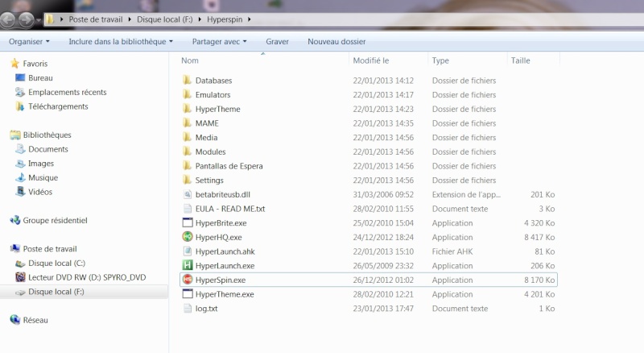Select the HyperLaunch.exe green H icon
Screen dimensions: 644x353
pos(188,265)
